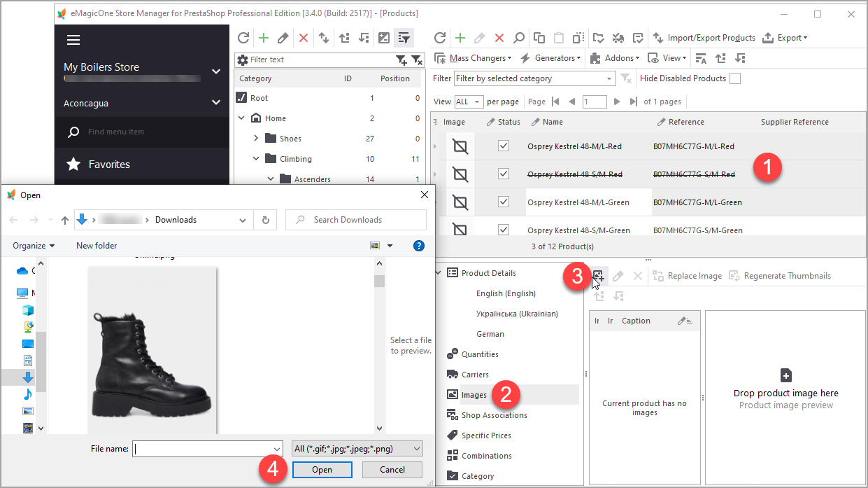Go up one folder in Open dialog

pos(65,220)
